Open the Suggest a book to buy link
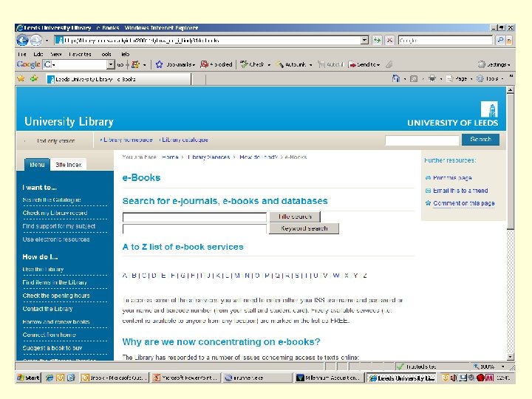Screen dimensions: 532x399 coord(52,348)
